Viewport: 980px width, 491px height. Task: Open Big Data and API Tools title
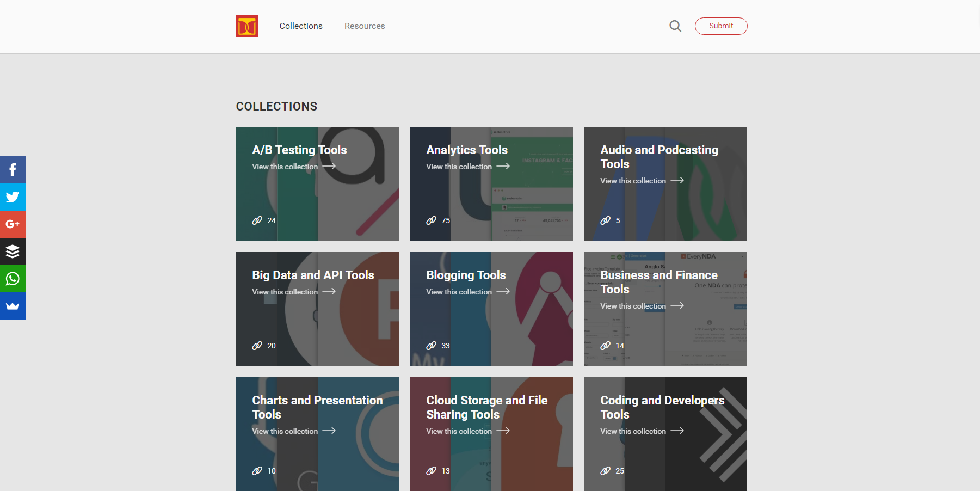click(x=313, y=275)
